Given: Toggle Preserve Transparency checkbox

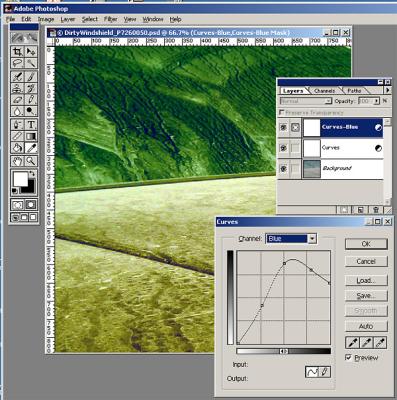Looking at the screenshot, I should [x=282, y=112].
